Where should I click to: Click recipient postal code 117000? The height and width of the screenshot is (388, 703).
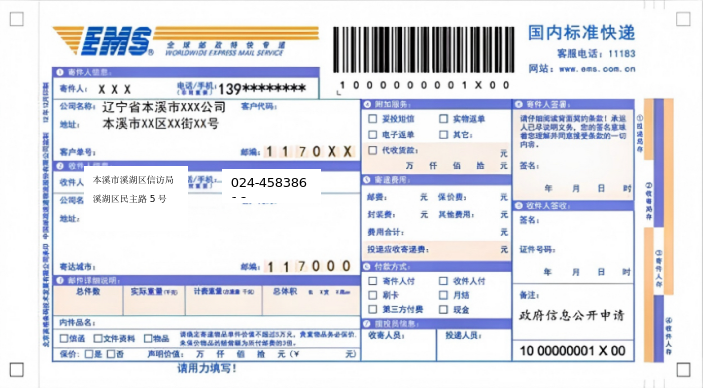pos(309,266)
